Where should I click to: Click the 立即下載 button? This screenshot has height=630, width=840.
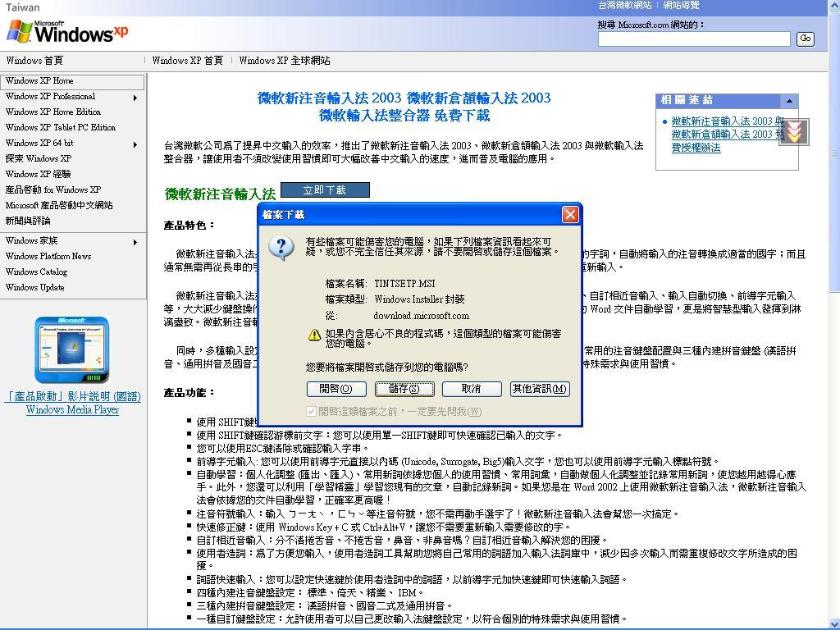coord(325,190)
